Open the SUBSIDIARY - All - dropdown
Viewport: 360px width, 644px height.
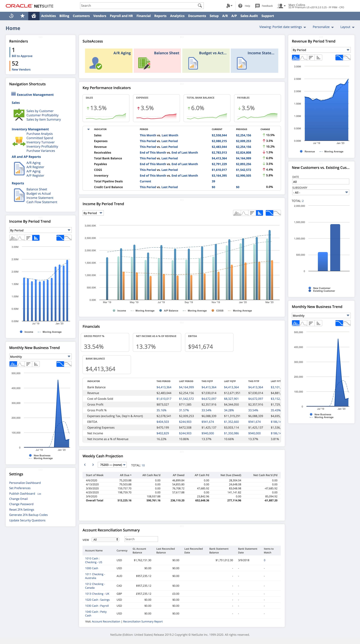coord(320,193)
